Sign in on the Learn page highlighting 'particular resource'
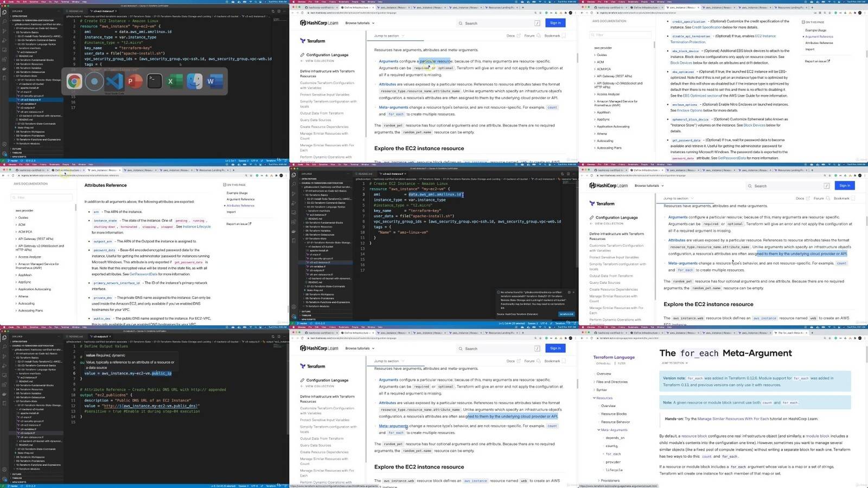Image resolution: width=868 pixels, height=488 pixels. [x=555, y=23]
